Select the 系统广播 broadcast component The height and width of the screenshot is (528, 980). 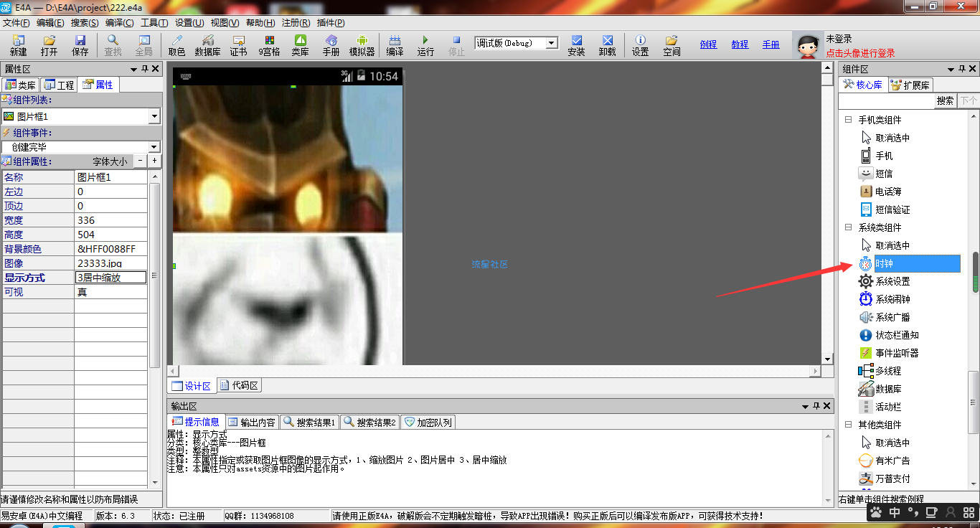pyautogui.click(x=885, y=317)
